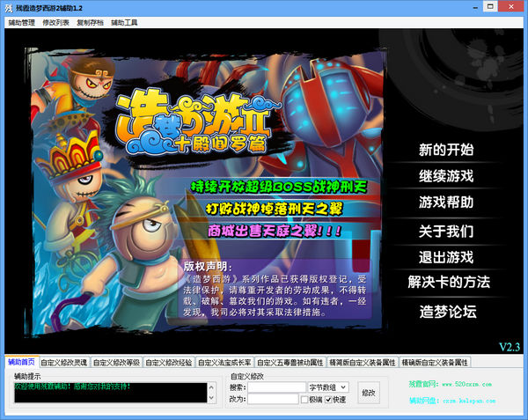Open the 辅助管理 menu
The width and height of the screenshot is (528, 420).
22,23
